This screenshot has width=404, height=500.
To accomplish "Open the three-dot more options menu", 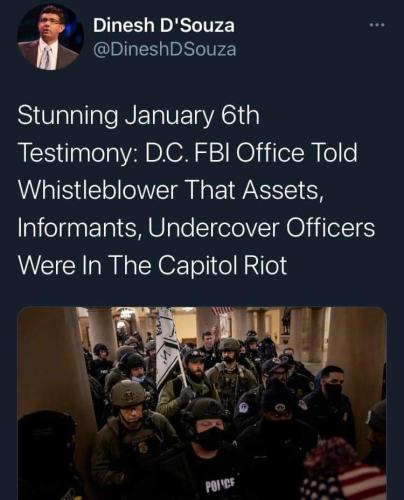I will click(x=377, y=25).
